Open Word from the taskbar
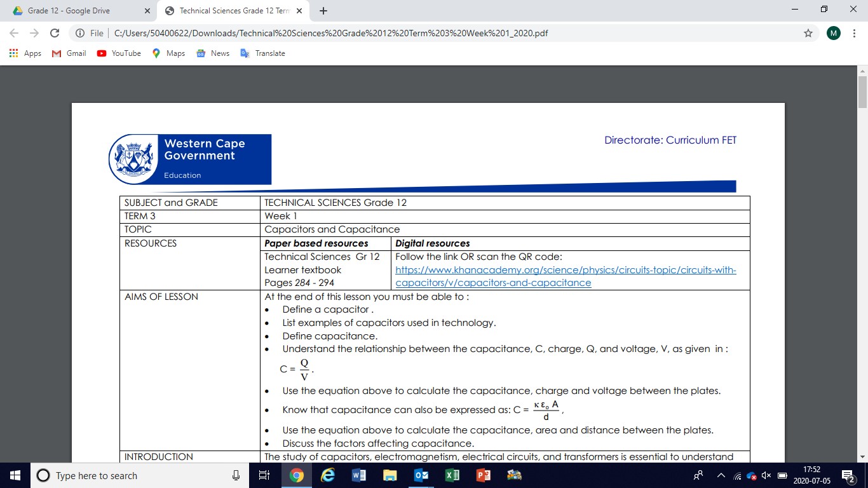The image size is (868, 488). click(x=358, y=475)
